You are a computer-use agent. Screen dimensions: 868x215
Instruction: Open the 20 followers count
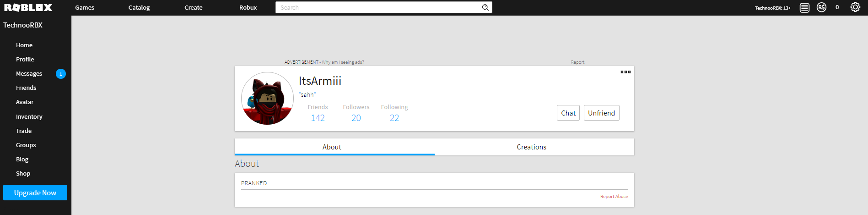click(x=356, y=118)
